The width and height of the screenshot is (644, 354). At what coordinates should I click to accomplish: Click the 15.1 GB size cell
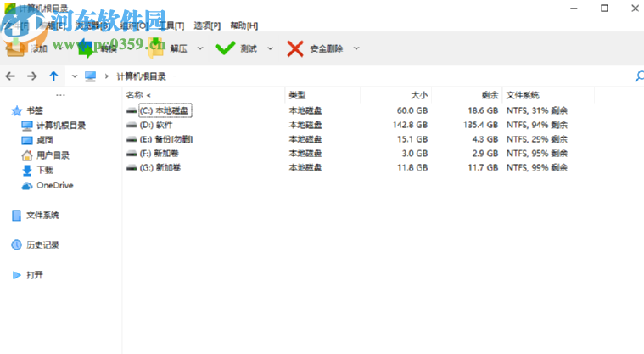pos(412,139)
